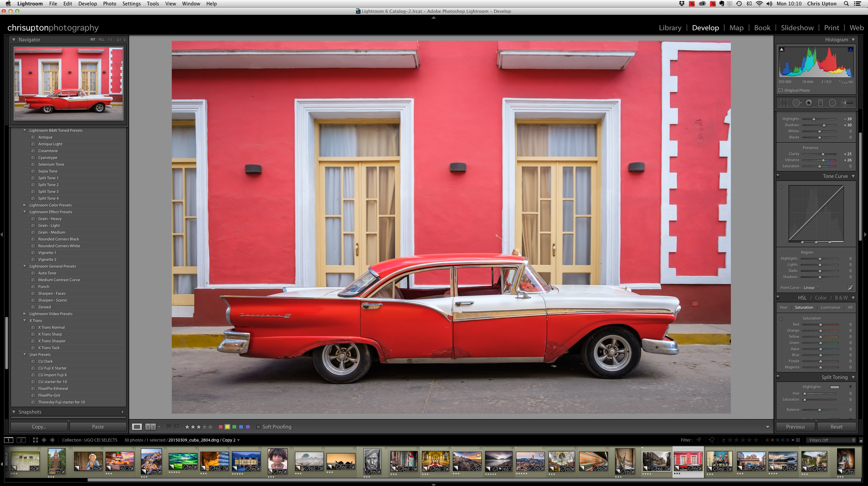Viewport: 868px width, 486px height.
Task: Filter by unflagged photos icon
Action: (x=705, y=440)
